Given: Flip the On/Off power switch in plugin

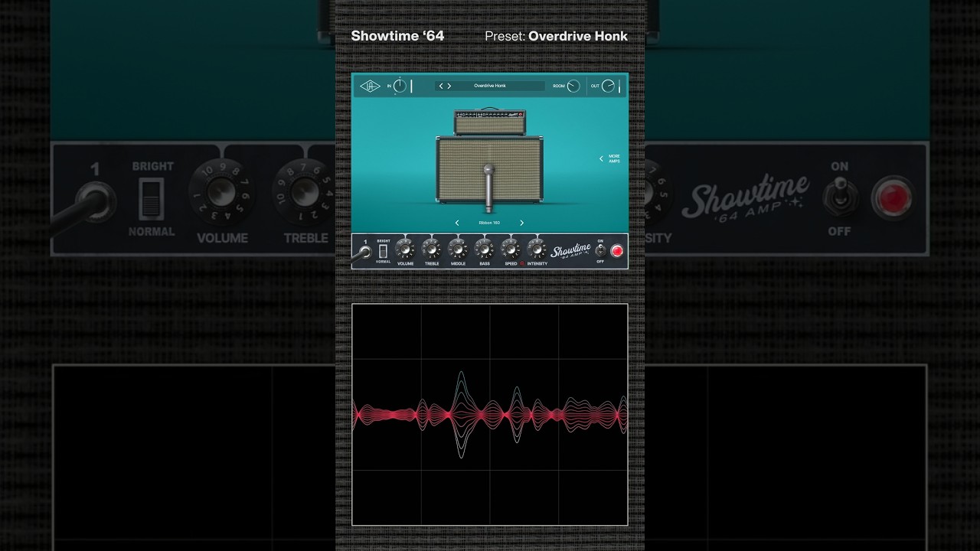Looking at the screenshot, I should (x=600, y=250).
